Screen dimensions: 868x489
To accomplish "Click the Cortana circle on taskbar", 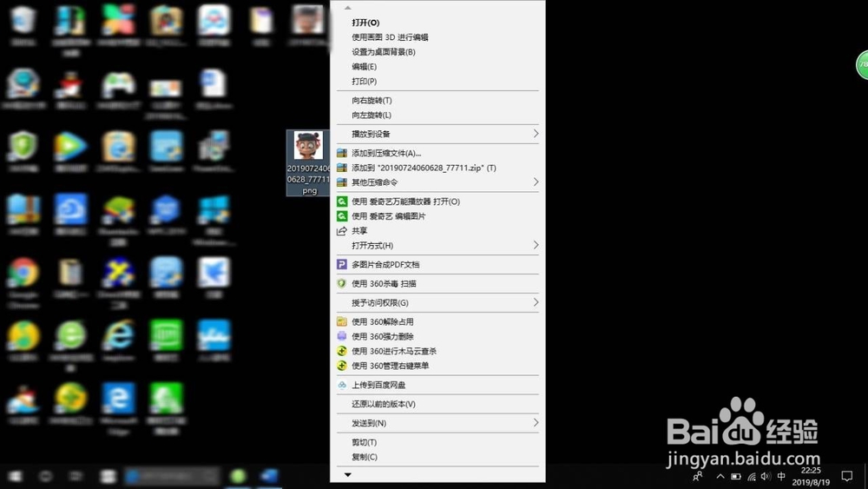I will tap(45, 476).
